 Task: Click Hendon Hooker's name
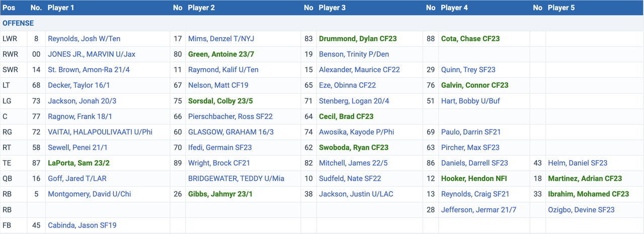pos(475,178)
